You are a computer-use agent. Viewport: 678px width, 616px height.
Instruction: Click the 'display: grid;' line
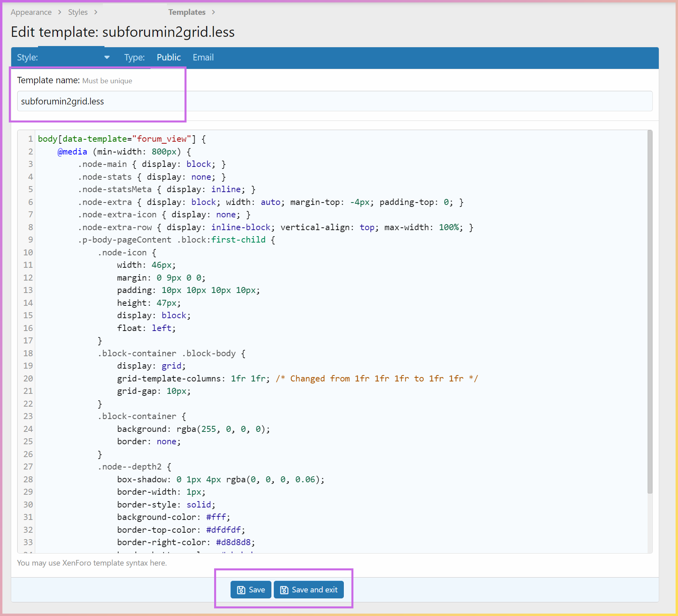(x=151, y=366)
